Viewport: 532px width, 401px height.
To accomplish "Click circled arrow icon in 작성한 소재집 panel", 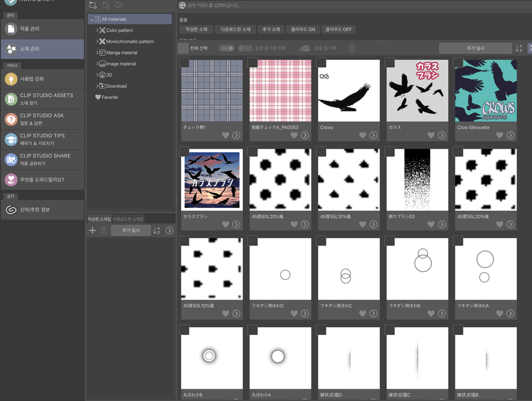I will tap(170, 231).
